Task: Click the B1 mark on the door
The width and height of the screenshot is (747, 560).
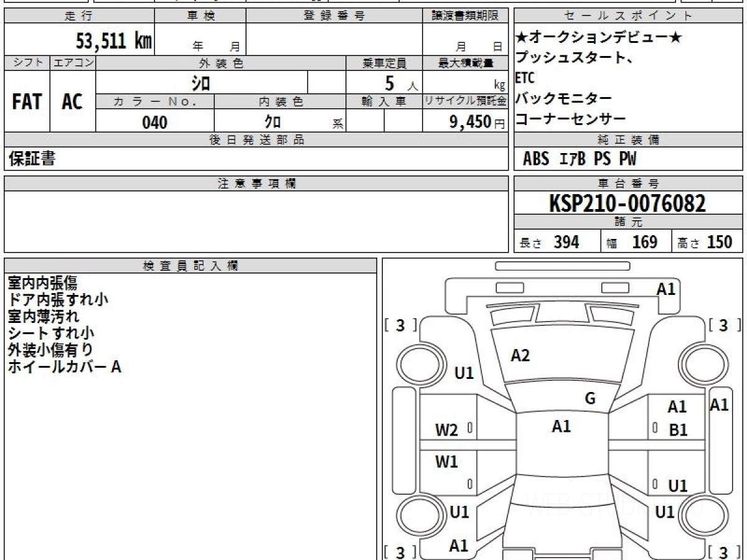Action: 678,430
